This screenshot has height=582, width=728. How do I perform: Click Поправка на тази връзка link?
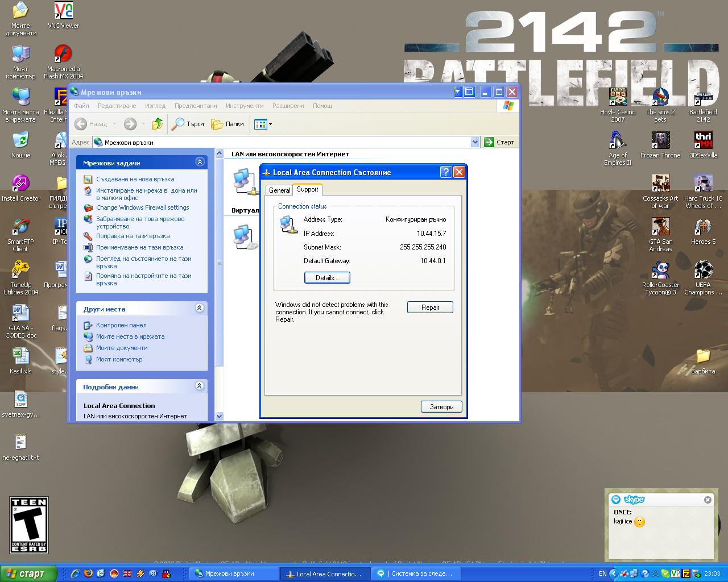[133, 236]
